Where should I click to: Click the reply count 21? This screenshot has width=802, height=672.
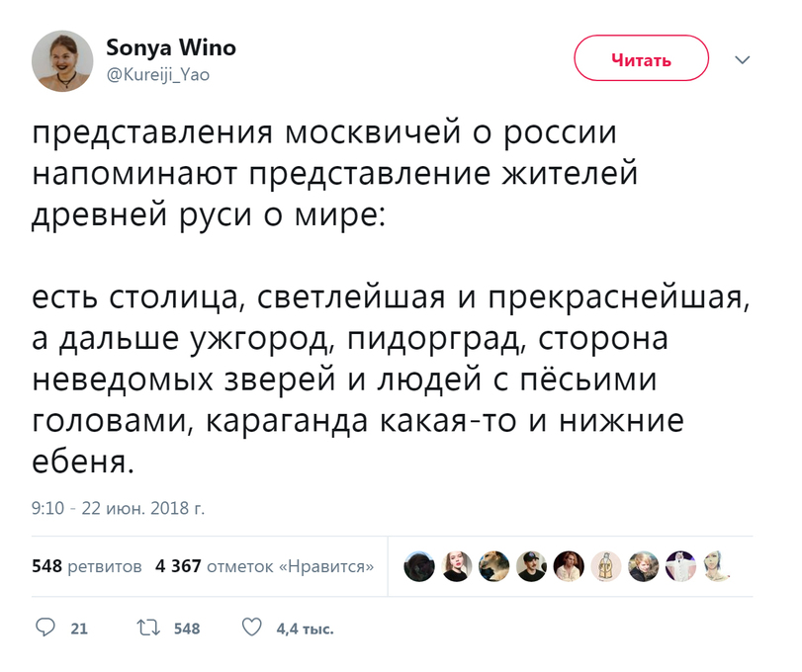[x=79, y=629]
